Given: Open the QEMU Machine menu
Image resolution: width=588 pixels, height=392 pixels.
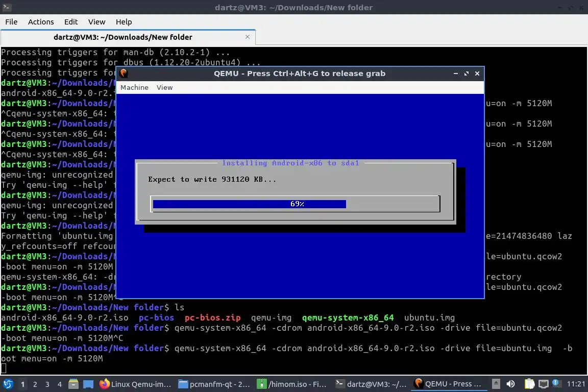Looking at the screenshot, I should (134, 87).
